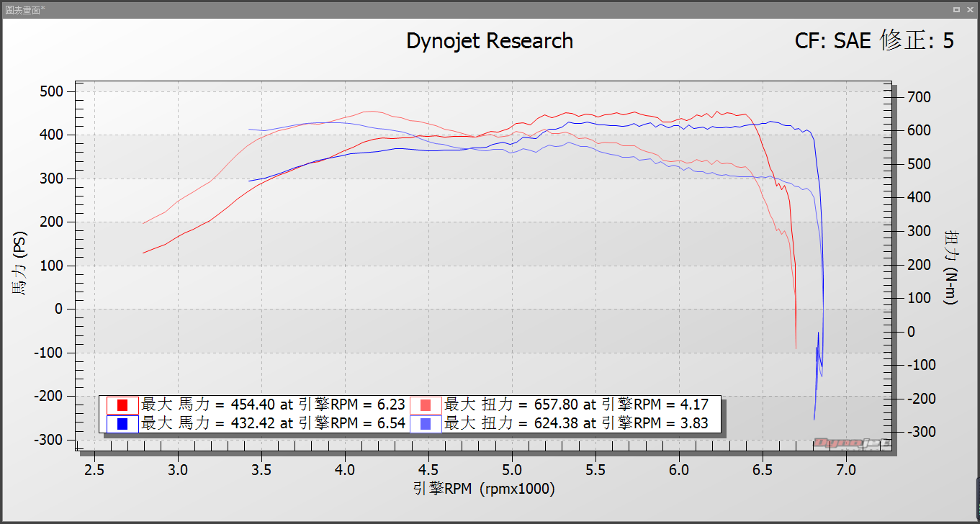Click the 700 tick on torque axis
The width and height of the screenshot is (980, 524).
click(920, 97)
